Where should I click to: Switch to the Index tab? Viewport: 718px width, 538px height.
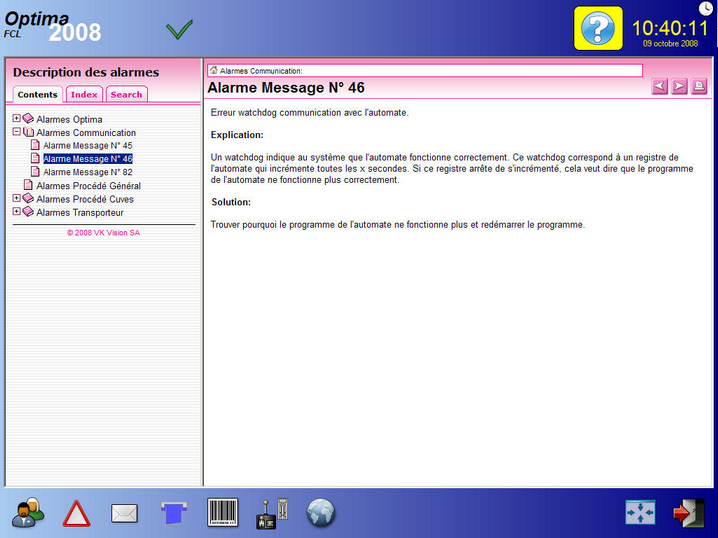84,95
